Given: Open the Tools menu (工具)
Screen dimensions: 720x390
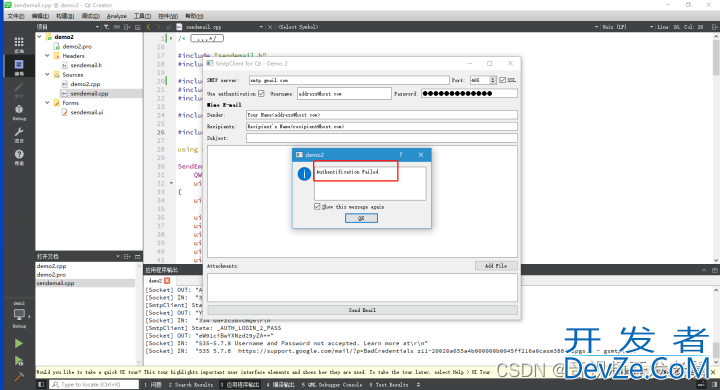Looking at the screenshot, I should 142,16.
